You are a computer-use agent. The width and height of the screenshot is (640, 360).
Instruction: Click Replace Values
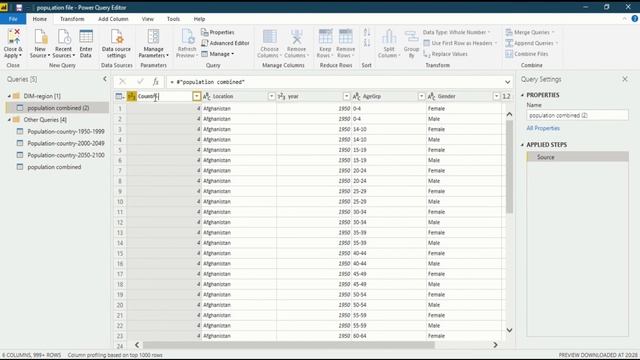click(445, 54)
